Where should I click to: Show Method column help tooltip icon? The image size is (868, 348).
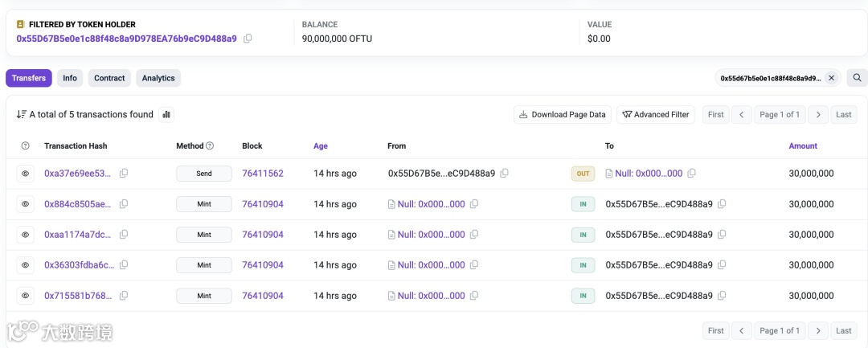210,146
